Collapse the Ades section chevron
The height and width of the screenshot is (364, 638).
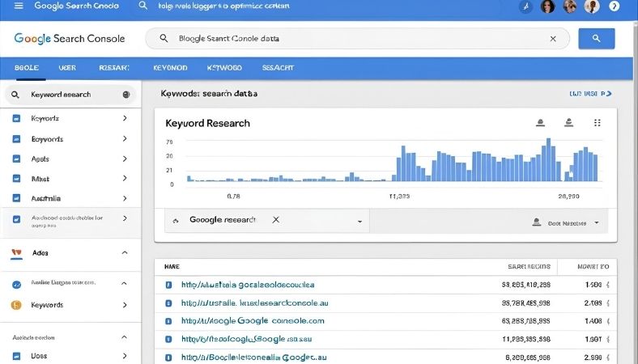[125, 252]
